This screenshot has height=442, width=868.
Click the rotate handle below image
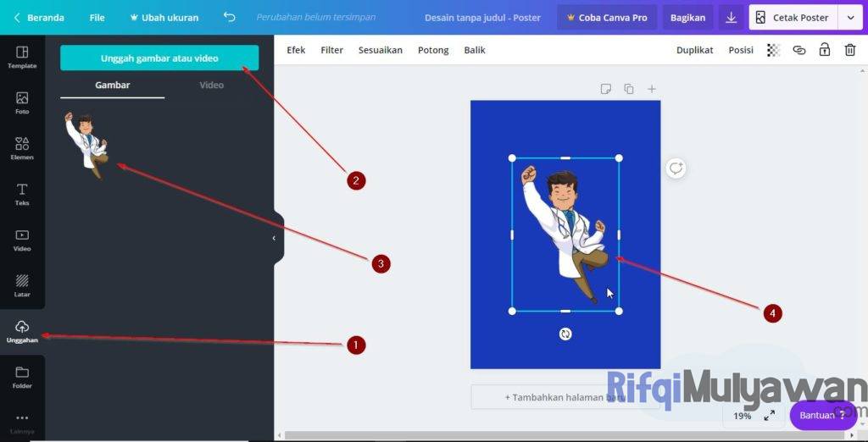click(565, 334)
